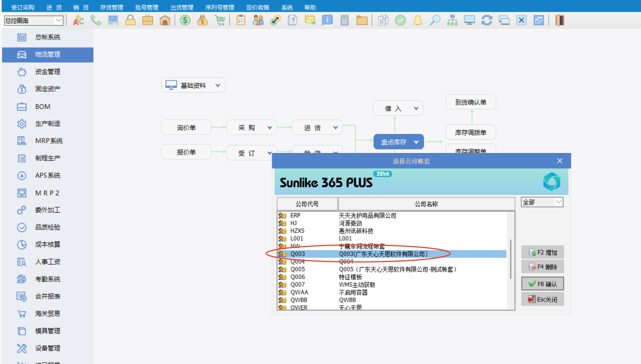Click the shopping cart toolbar icon
This screenshot has height=364, width=641.
click(220, 20)
